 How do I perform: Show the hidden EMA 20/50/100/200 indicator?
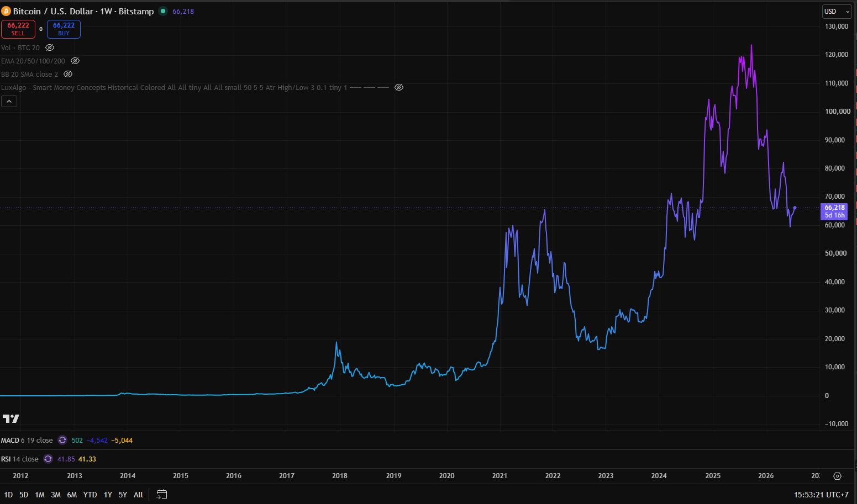click(75, 61)
